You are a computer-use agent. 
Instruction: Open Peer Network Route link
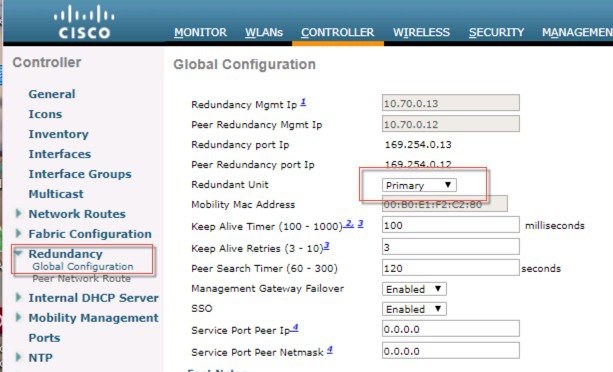[81, 279]
